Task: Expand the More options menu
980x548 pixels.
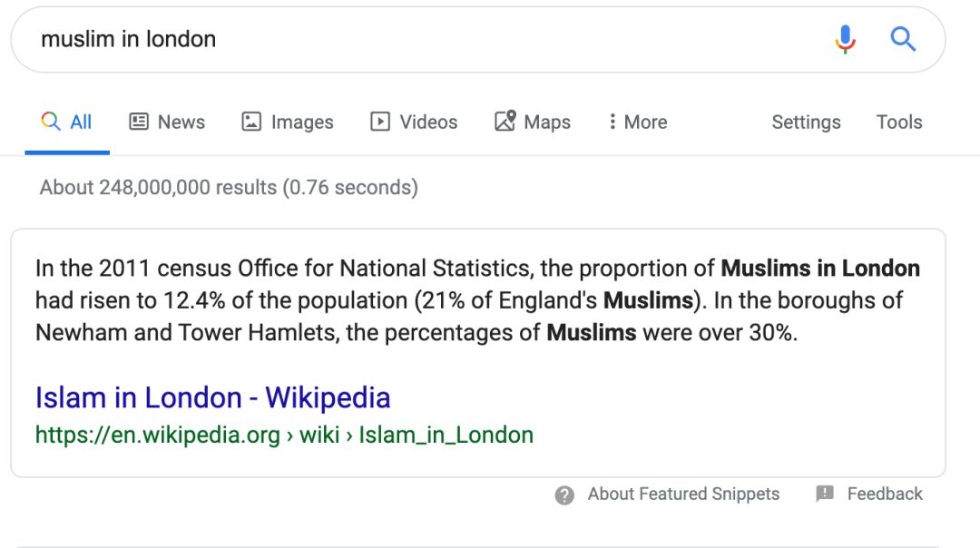Action: click(638, 122)
